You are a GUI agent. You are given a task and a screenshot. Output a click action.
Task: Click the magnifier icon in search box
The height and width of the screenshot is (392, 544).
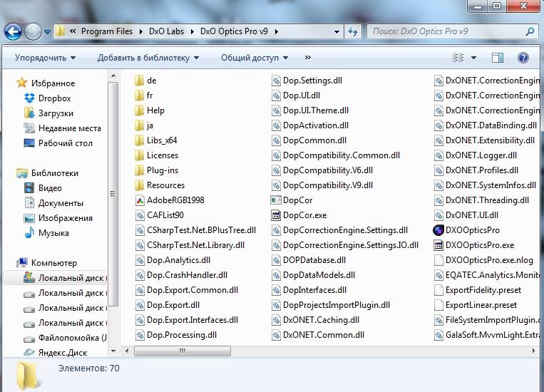point(530,32)
